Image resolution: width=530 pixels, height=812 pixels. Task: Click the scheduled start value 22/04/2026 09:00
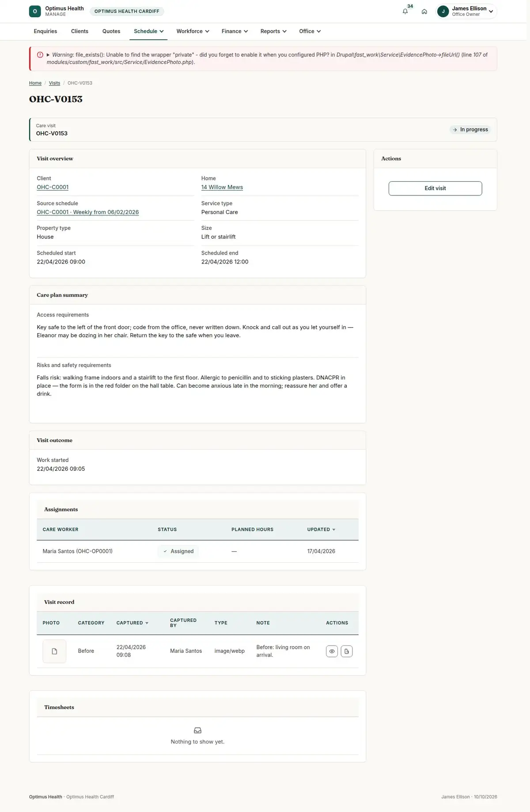coord(61,262)
